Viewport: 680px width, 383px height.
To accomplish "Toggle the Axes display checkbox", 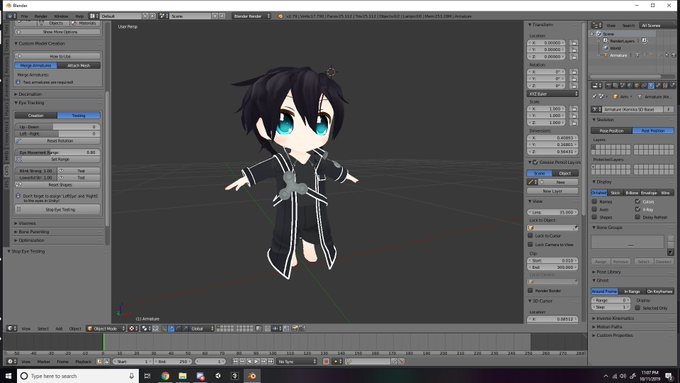I will (x=595, y=209).
